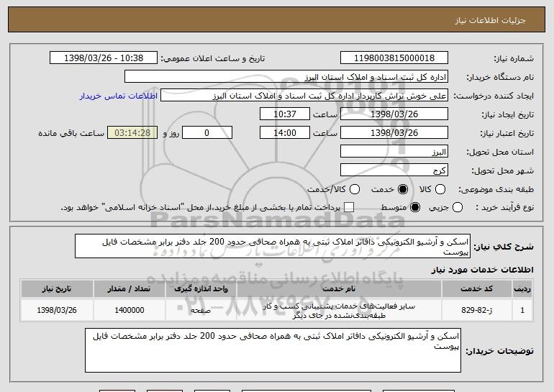554x392 pixels.
Task: Click quantity cell 1400000
Action: (x=129, y=311)
